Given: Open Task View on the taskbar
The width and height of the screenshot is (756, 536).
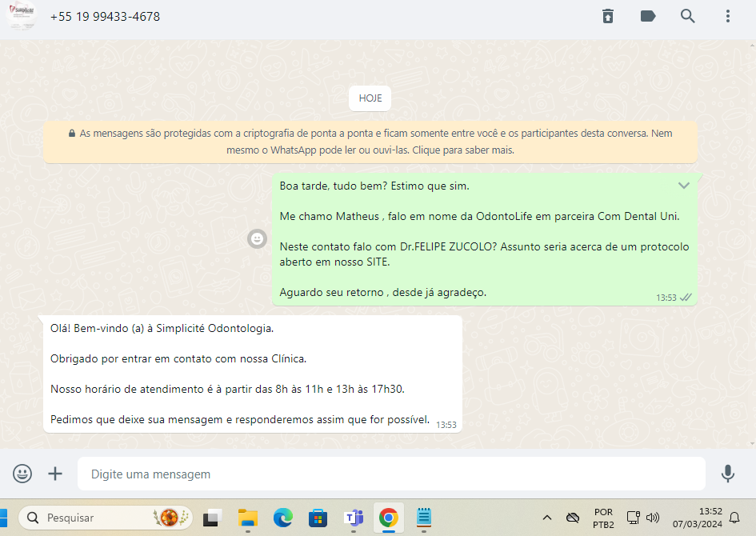Looking at the screenshot, I should coord(212,518).
